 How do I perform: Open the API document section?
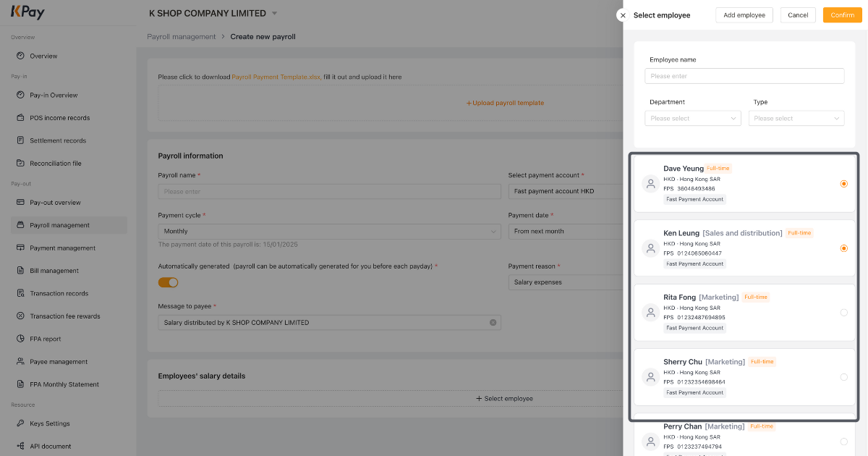pyautogui.click(x=51, y=445)
